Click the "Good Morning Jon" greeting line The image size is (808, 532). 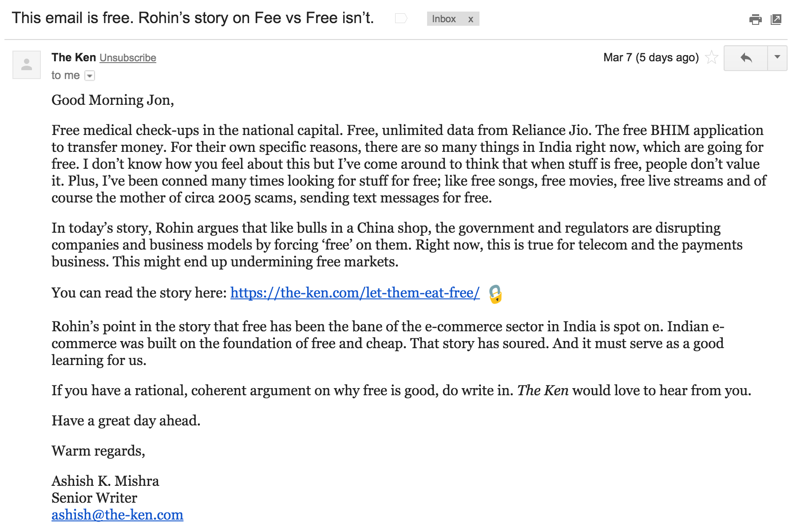tap(112, 100)
